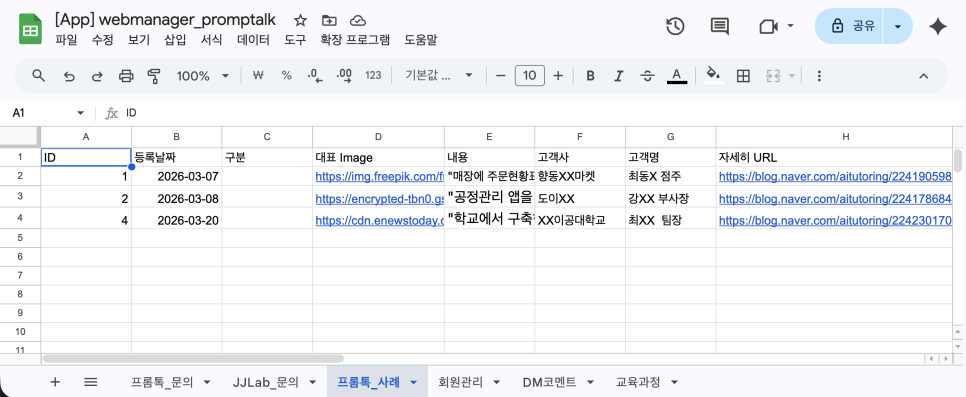Open the img.freepik.com image link
Screen dimensions: 966x397
tap(379, 176)
